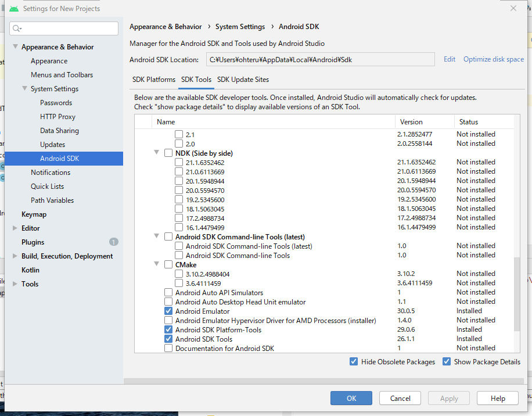Uncheck the Android SDK Tools checkbox

pyautogui.click(x=168, y=339)
